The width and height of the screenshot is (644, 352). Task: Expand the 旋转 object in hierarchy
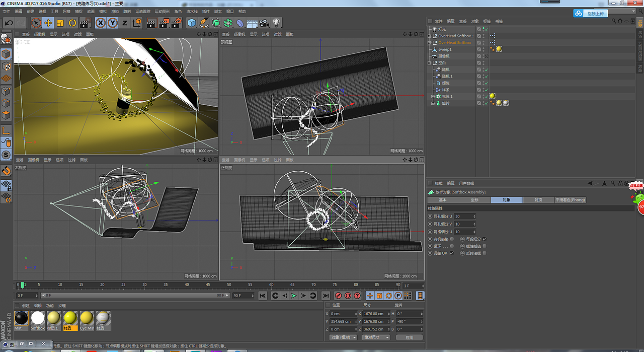click(x=433, y=103)
